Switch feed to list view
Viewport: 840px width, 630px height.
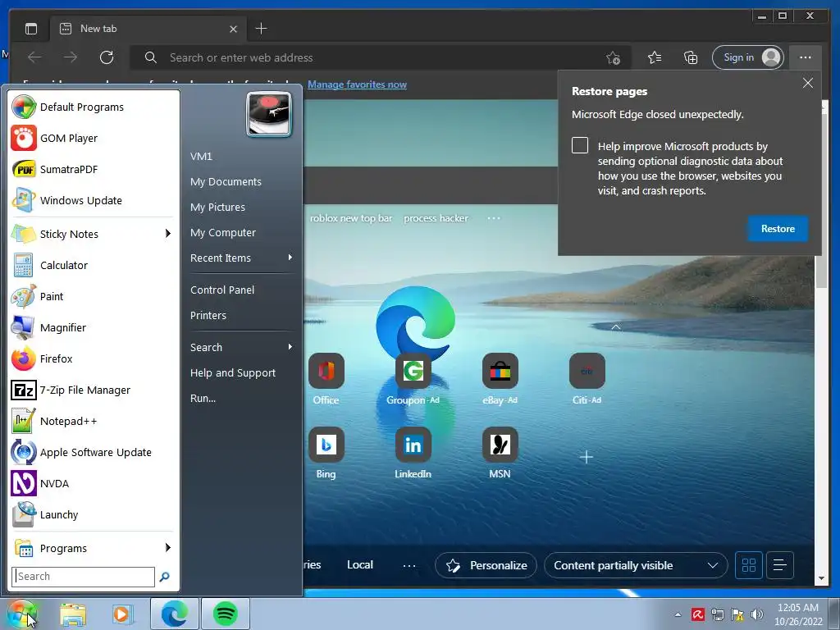780,565
